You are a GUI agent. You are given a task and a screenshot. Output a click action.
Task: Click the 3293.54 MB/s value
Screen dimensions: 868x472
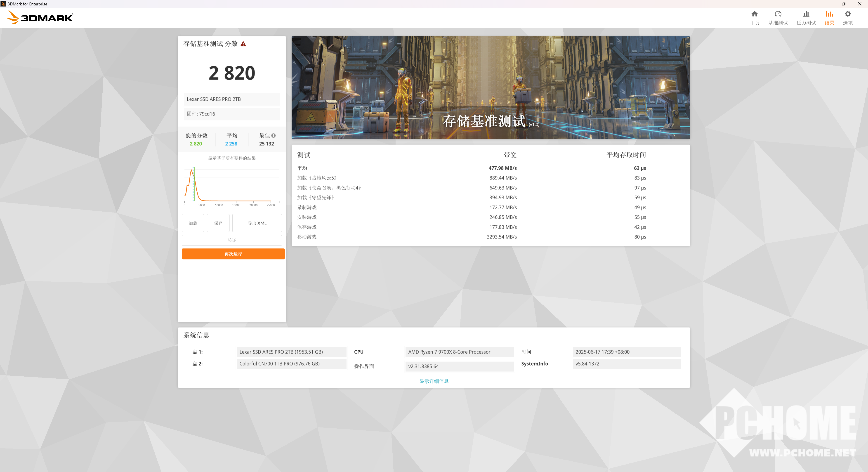501,236
